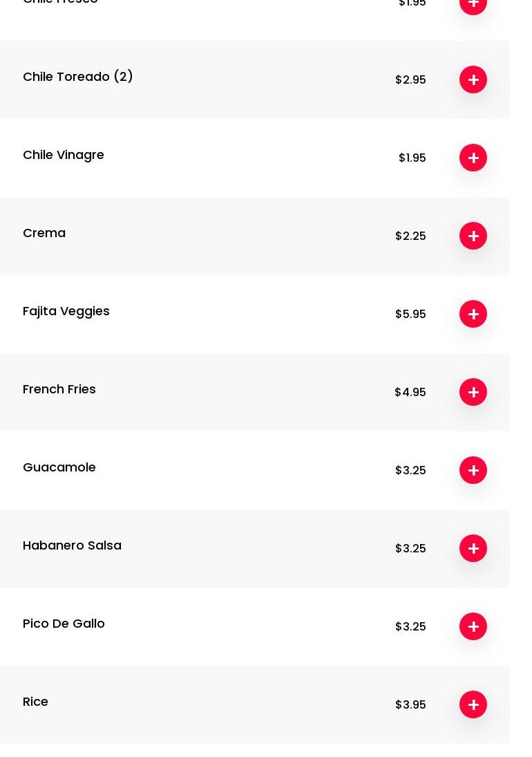Add Chile Vinagre using its plus icon
This screenshot has width=532, height=757.
coord(473,158)
